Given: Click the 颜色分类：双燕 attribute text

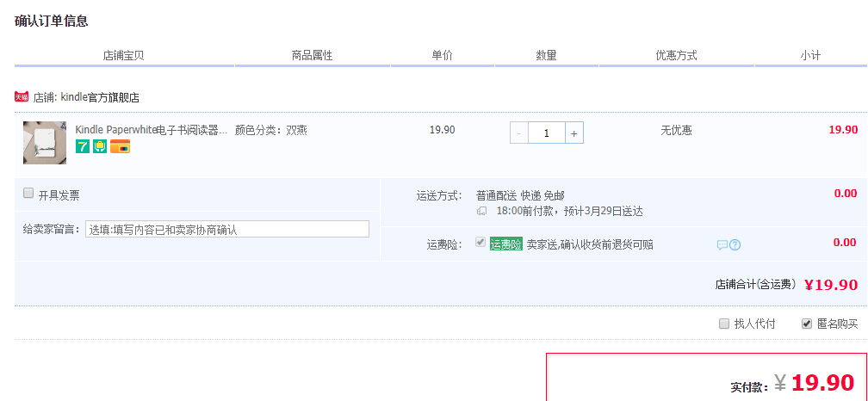Looking at the screenshot, I should pos(270,131).
